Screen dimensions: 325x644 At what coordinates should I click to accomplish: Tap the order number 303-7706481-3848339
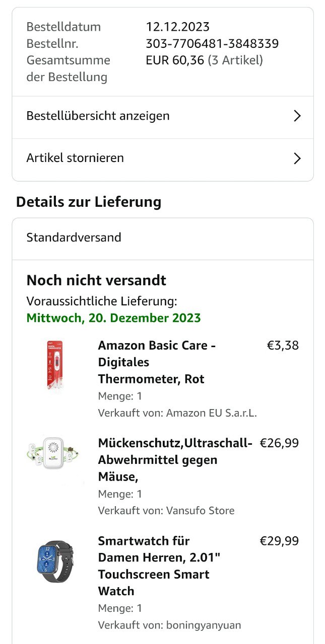(212, 44)
